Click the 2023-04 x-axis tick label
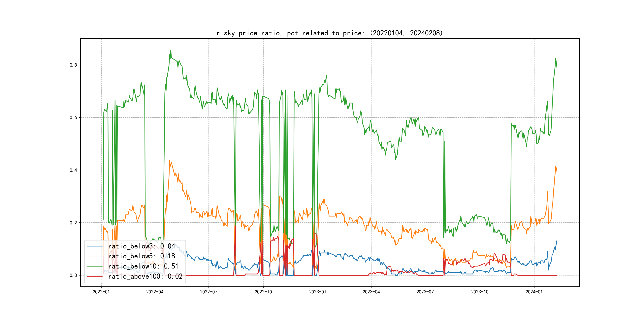Image resolution: width=644 pixels, height=322 pixels. point(371,292)
